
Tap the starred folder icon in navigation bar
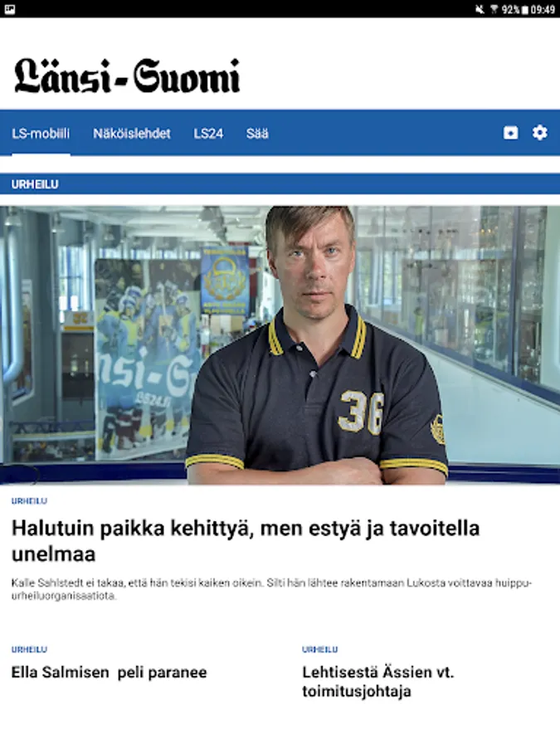pos(510,133)
